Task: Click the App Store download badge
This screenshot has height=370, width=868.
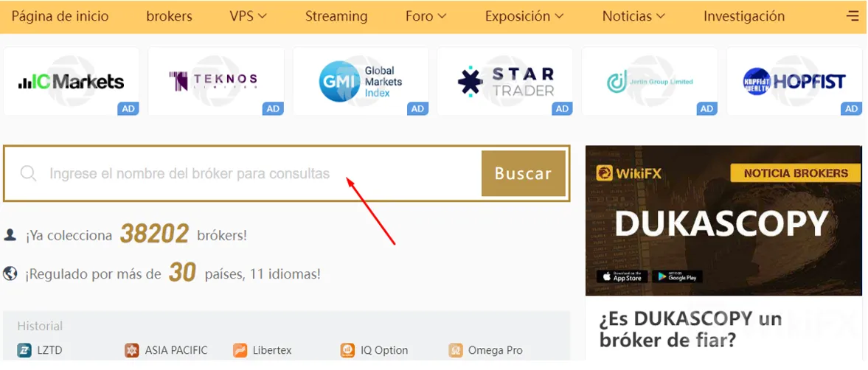Action: click(x=622, y=276)
